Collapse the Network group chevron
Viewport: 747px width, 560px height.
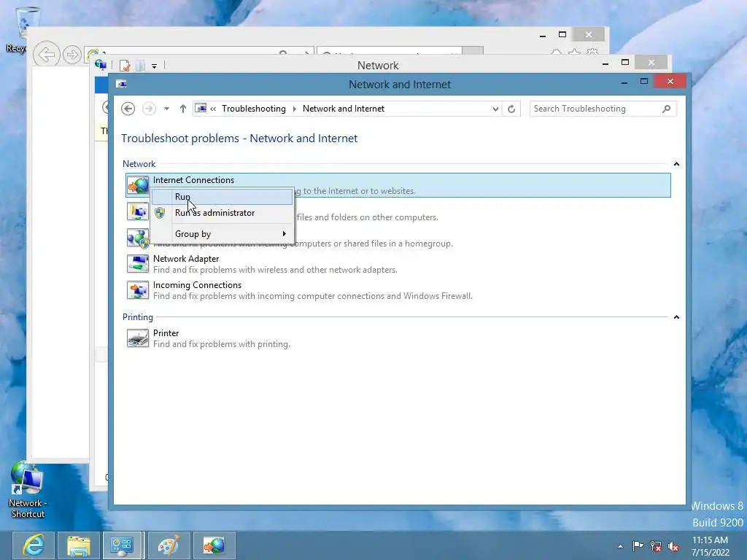[x=676, y=164]
